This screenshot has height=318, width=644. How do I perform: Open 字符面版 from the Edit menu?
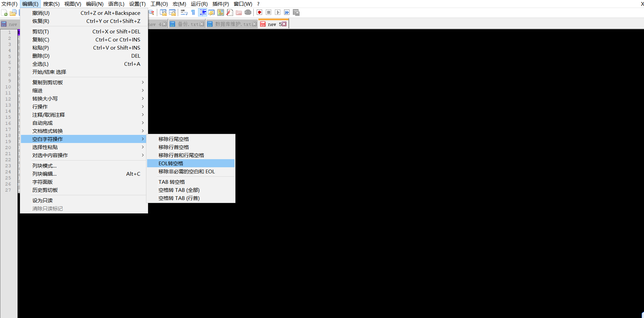(x=84, y=182)
